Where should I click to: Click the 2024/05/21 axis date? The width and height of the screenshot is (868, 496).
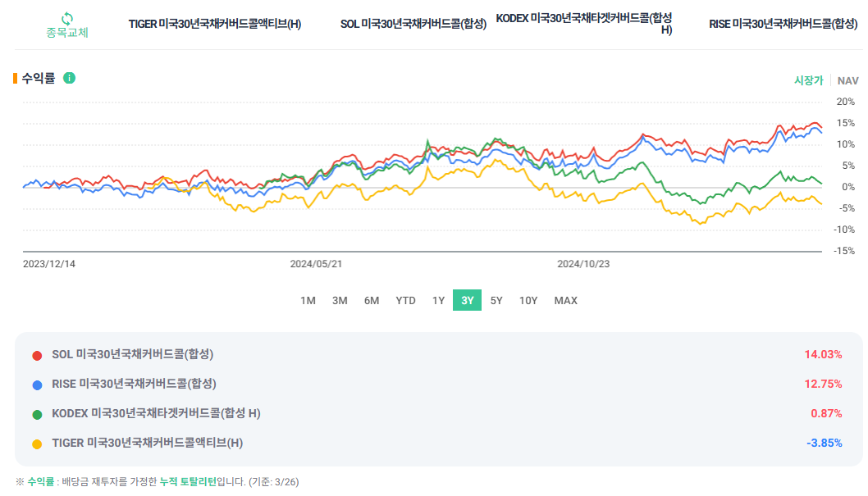click(316, 264)
